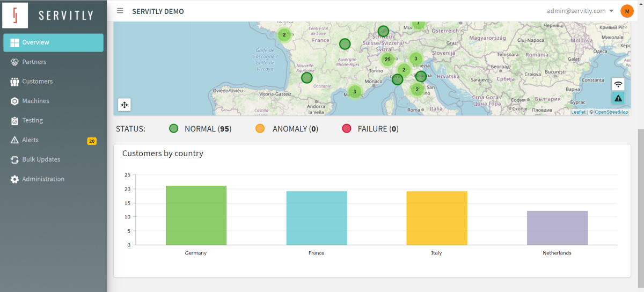Click the orange ANOMALY status circle
Image resolution: width=644 pixels, height=292 pixels.
260,128
